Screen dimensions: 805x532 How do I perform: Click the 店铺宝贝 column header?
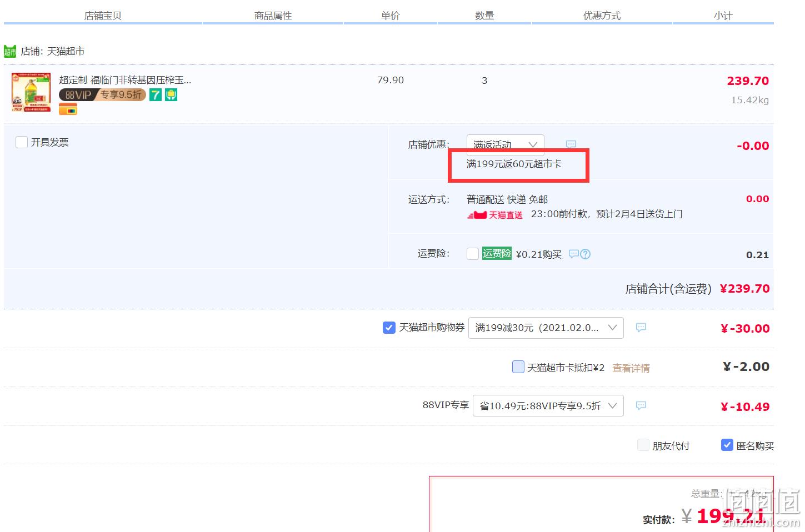point(103,16)
